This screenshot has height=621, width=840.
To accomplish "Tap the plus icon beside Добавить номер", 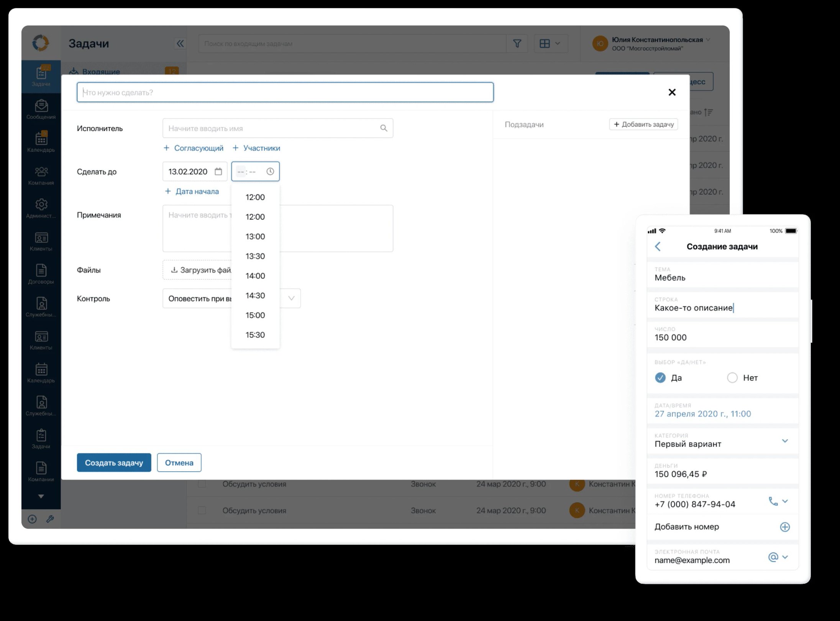I will click(785, 527).
